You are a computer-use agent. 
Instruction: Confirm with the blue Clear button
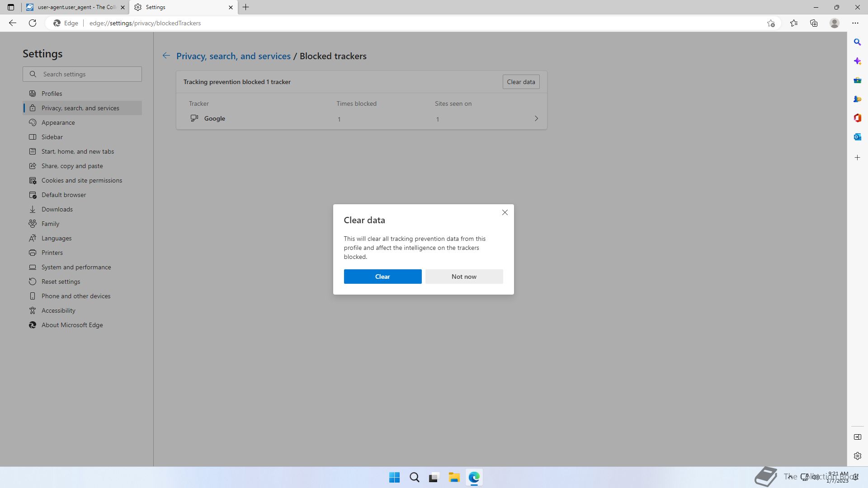click(382, 277)
